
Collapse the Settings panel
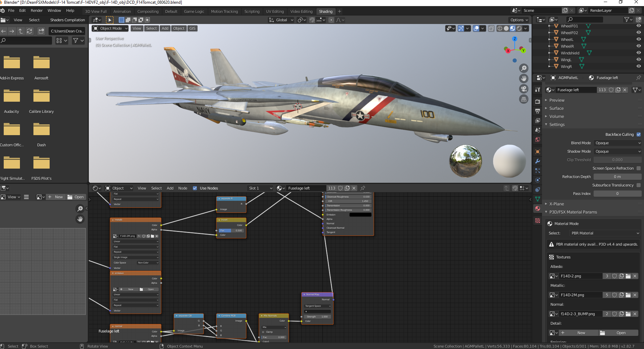pyautogui.click(x=557, y=125)
